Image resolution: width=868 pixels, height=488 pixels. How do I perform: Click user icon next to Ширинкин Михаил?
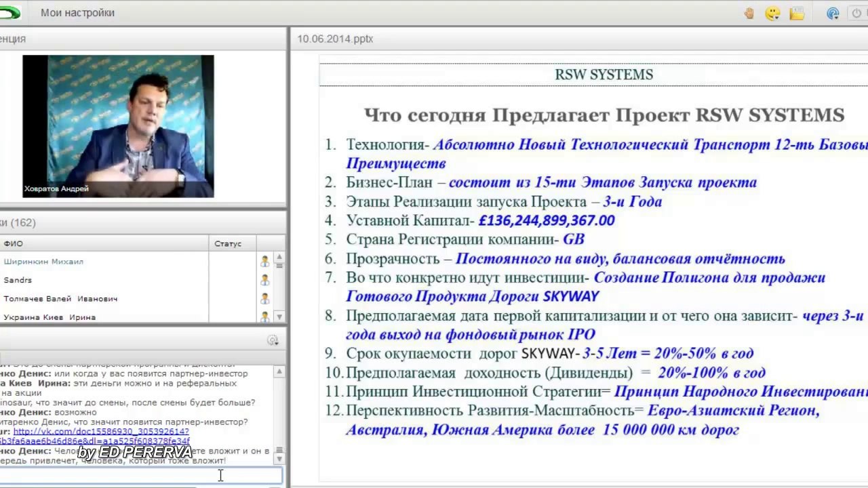click(264, 262)
